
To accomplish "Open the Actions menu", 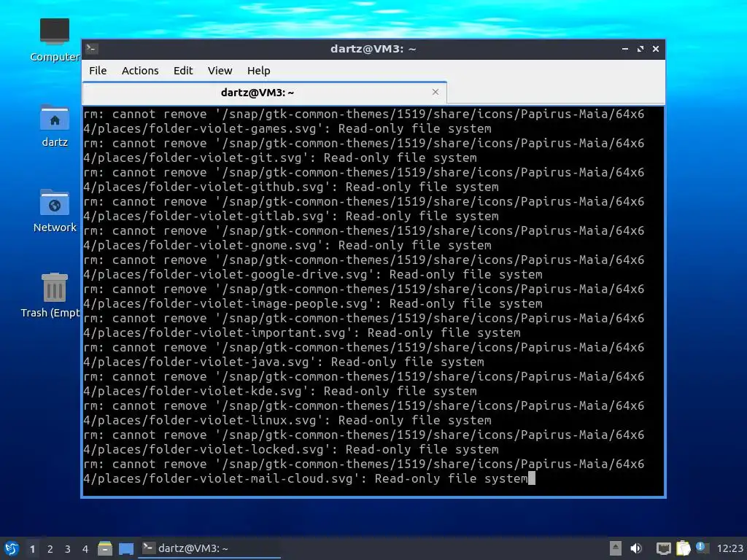I will pyautogui.click(x=140, y=71).
